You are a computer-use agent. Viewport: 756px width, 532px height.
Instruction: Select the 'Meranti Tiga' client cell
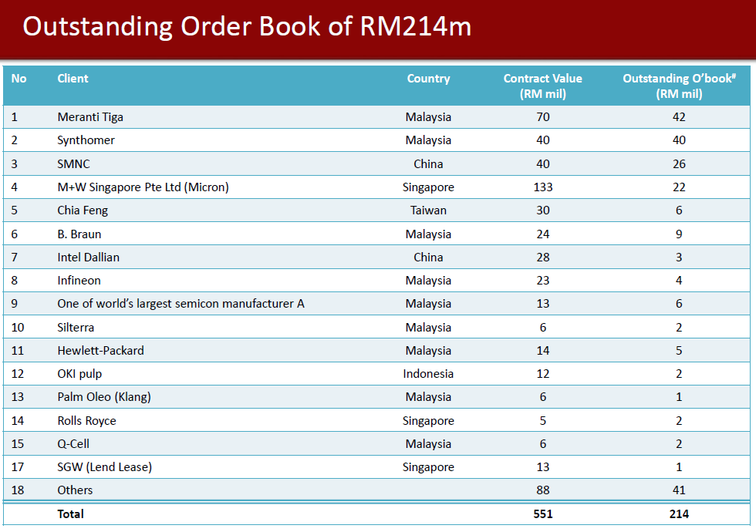click(x=90, y=117)
